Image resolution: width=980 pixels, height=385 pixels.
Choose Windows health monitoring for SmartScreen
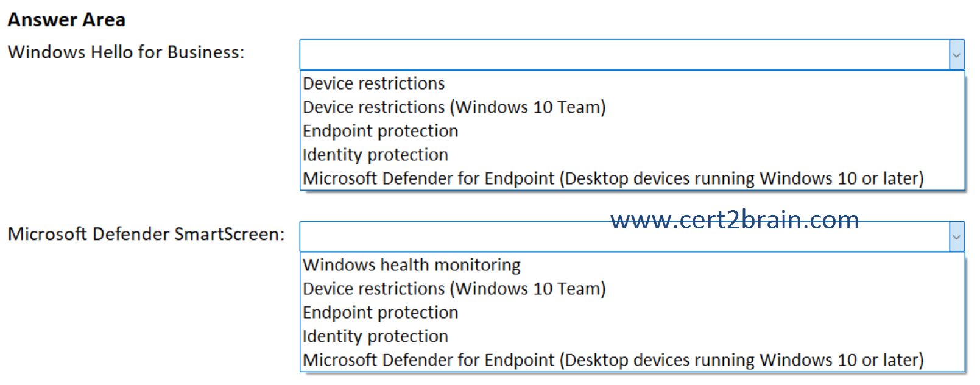point(411,265)
